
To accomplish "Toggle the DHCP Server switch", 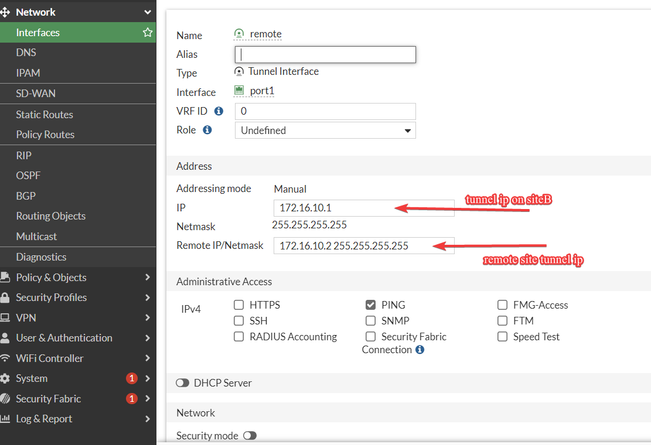I will click(x=182, y=383).
